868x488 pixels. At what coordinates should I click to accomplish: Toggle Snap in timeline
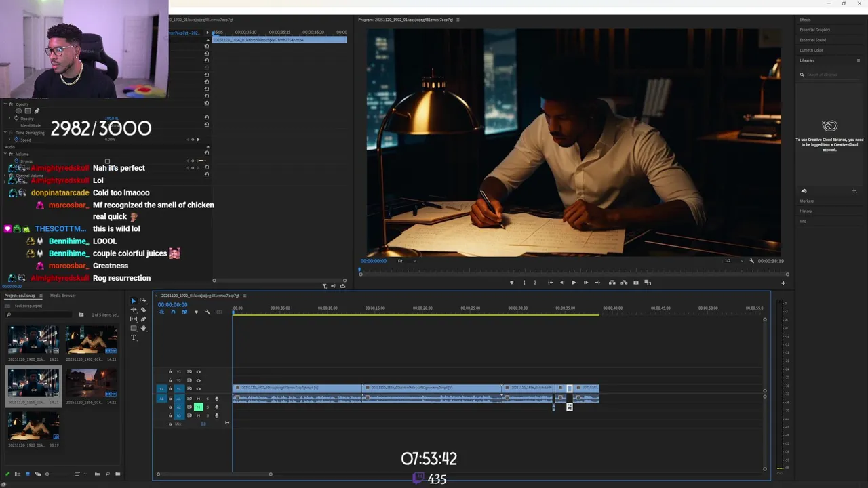[173, 312]
